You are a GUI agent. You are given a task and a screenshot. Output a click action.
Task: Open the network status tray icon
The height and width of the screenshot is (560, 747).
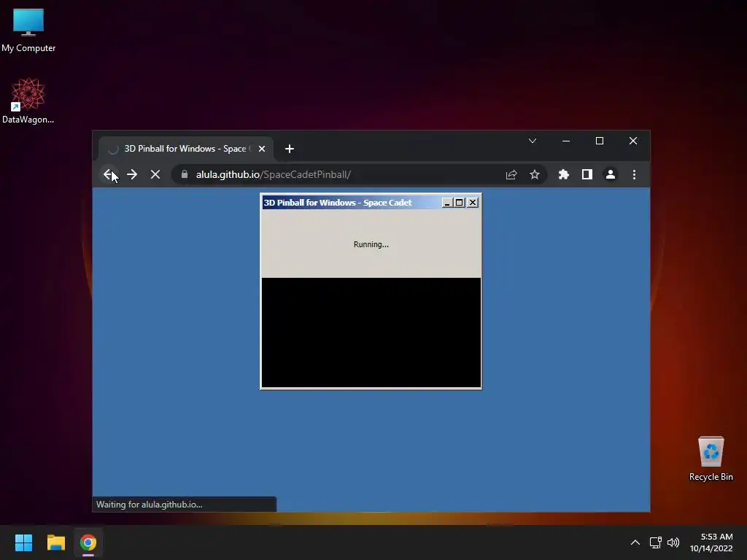[656, 542]
